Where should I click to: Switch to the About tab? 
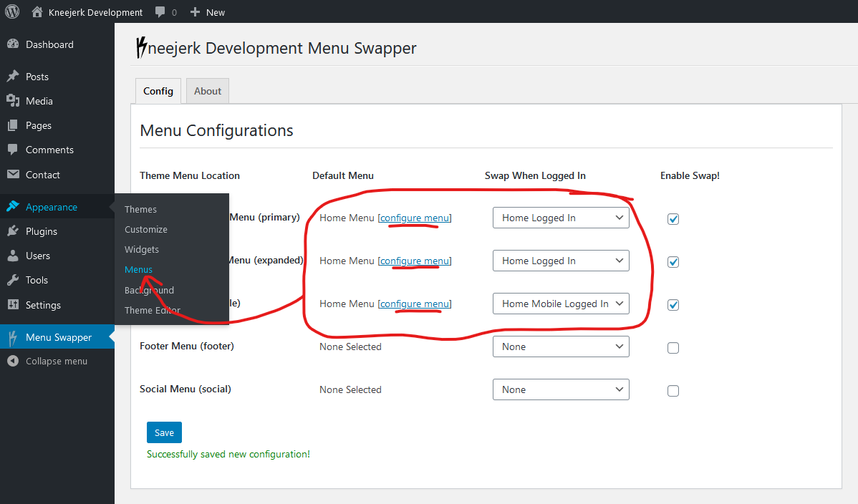tap(208, 91)
